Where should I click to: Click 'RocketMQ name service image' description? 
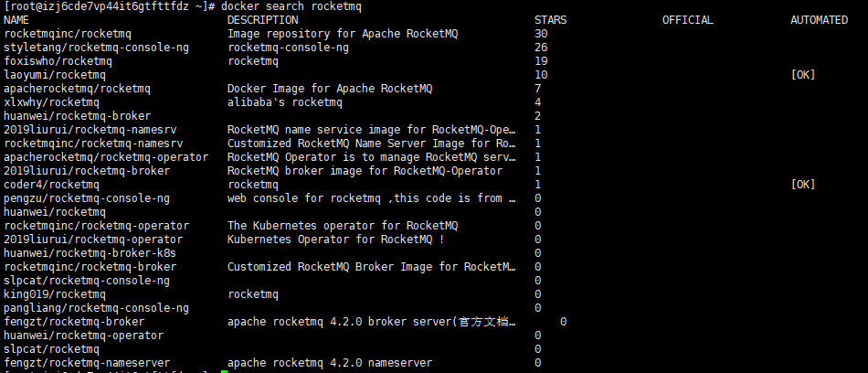pos(372,130)
